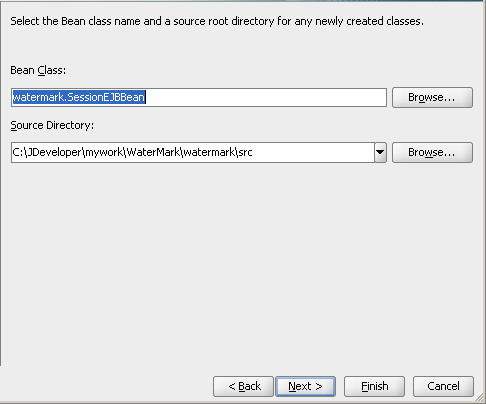Click the highlighted watermark.SessionEJBBean text

tap(79, 97)
